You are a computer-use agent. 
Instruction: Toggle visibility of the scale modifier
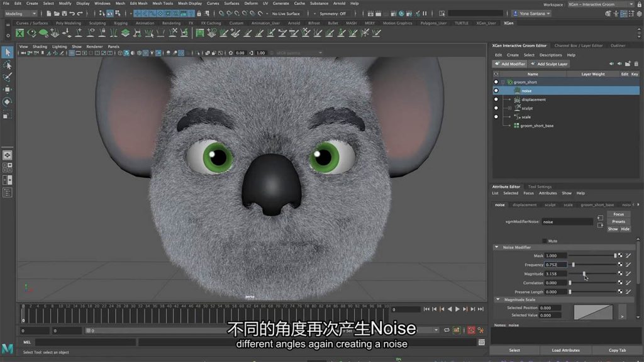point(496,117)
